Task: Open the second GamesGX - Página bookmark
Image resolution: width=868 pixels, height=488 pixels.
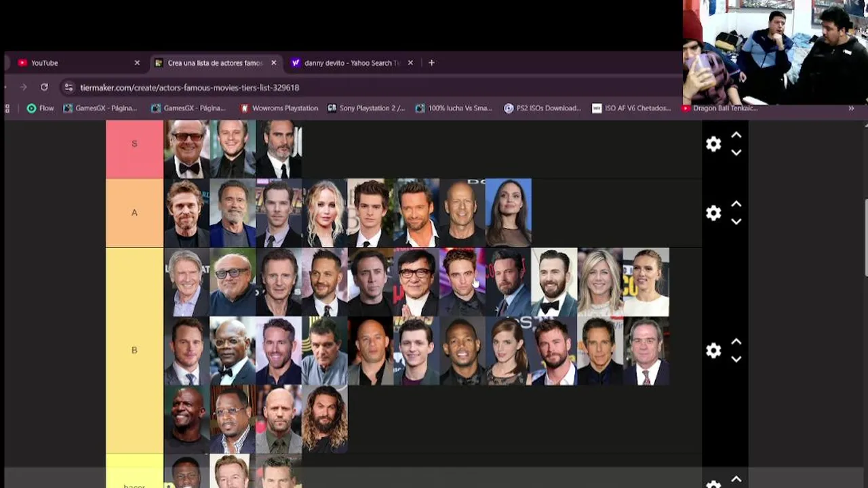Action: [189, 108]
